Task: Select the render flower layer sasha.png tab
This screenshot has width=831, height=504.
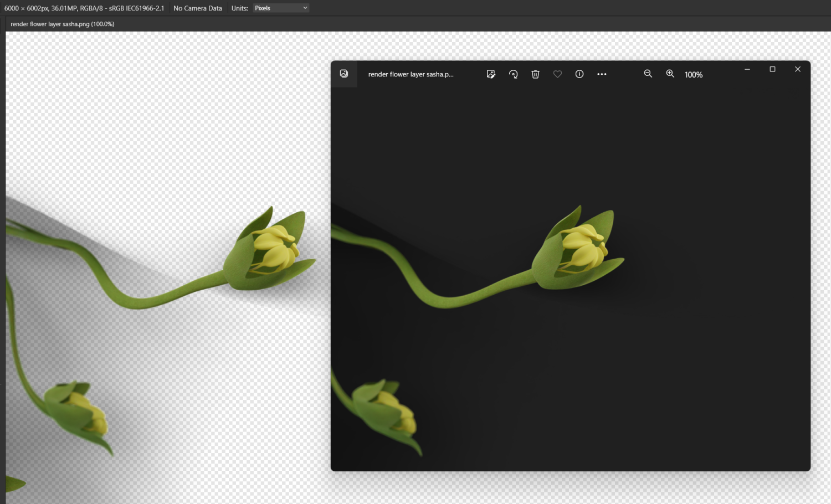Action: [x=62, y=24]
